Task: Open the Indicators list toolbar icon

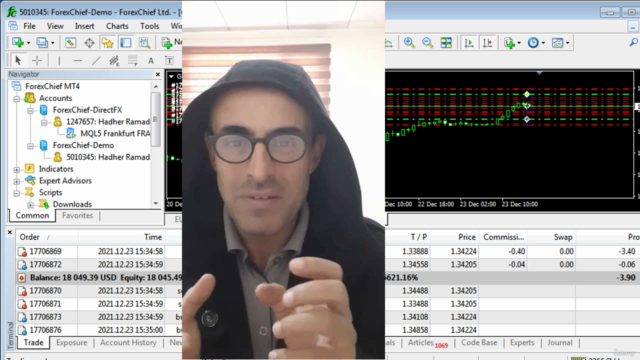Action: click(x=509, y=42)
